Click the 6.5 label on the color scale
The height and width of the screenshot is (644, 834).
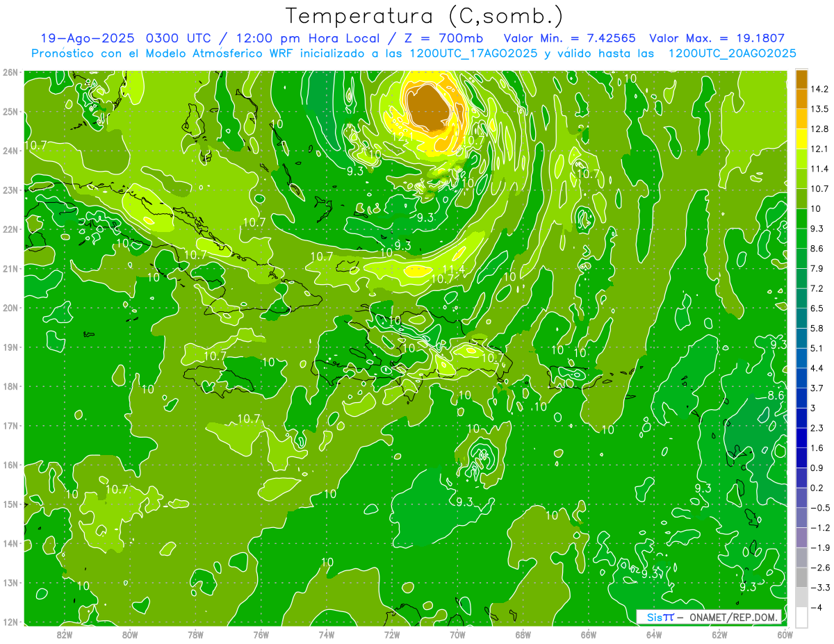tap(817, 308)
